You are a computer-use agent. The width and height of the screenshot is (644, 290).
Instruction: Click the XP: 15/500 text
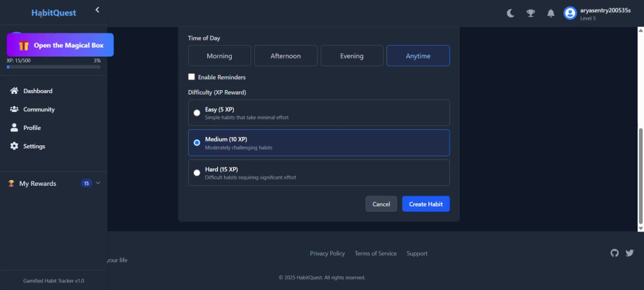pyautogui.click(x=19, y=60)
